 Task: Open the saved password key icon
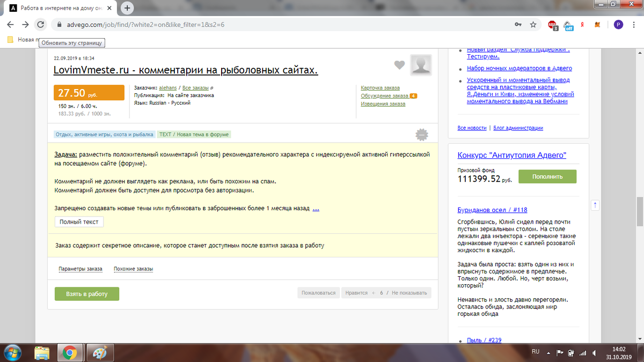click(x=518, y=25)
